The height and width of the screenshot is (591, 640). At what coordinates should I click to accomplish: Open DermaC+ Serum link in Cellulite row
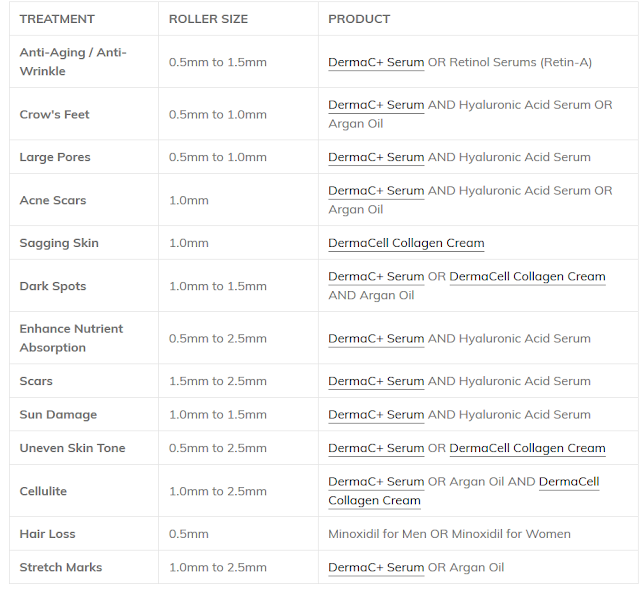point(376,482)
